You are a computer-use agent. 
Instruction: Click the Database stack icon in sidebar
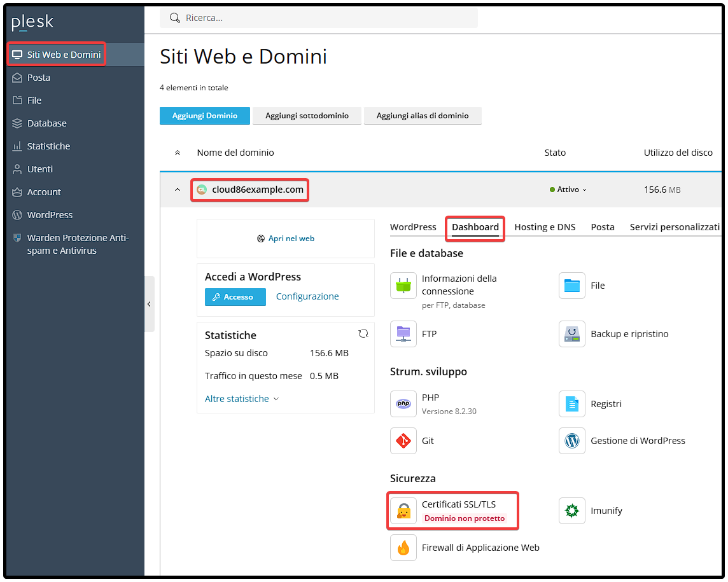pos(17,123)
